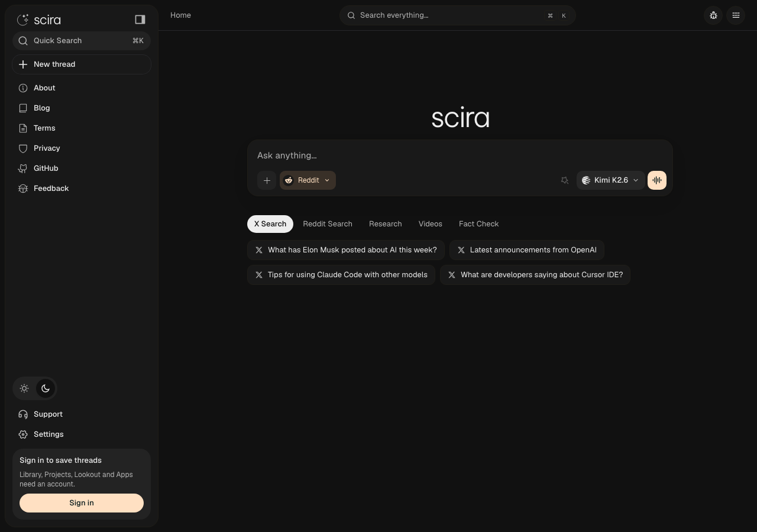This screenshot has width=757, height=532.
Task: Focus the Search everything bar
Action: 458,15
